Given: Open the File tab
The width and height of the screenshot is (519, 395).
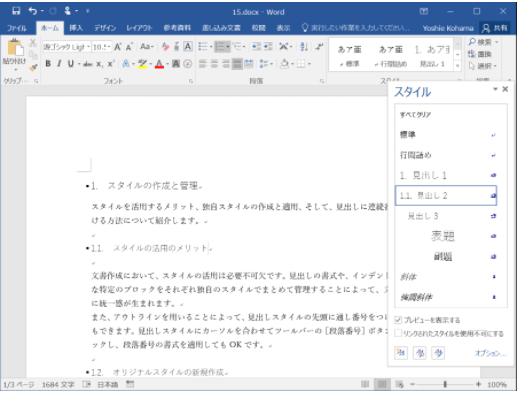Looking at the screenshot, I should click(x=17, y=28).
